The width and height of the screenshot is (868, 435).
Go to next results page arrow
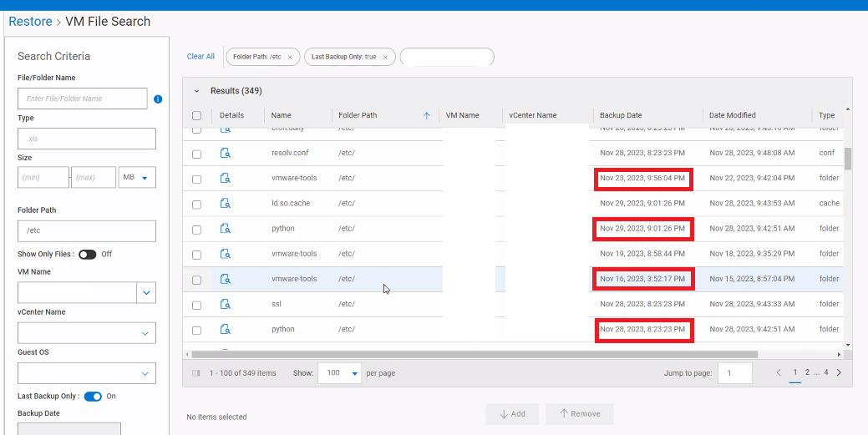pos(839,372)
